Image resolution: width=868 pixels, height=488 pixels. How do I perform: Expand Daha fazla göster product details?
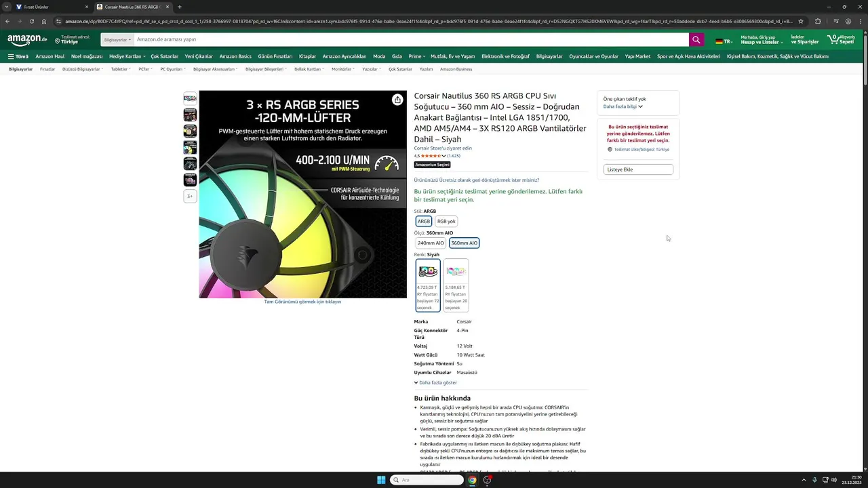(x=435, y=382)
